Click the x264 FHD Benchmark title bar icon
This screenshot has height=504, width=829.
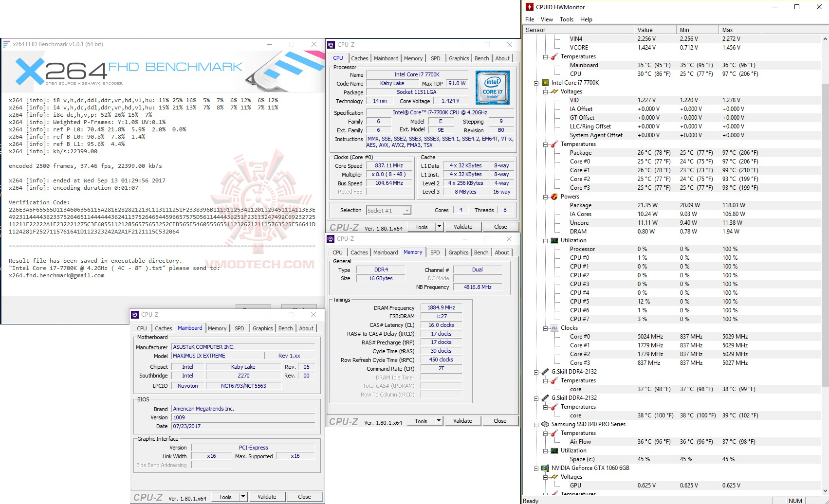(6, 44)
